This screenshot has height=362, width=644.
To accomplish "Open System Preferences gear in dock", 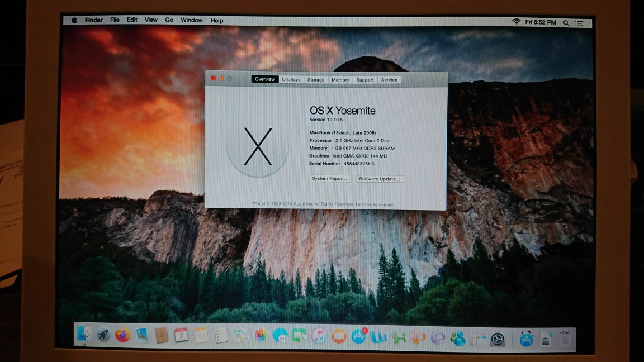I will 498,340.
